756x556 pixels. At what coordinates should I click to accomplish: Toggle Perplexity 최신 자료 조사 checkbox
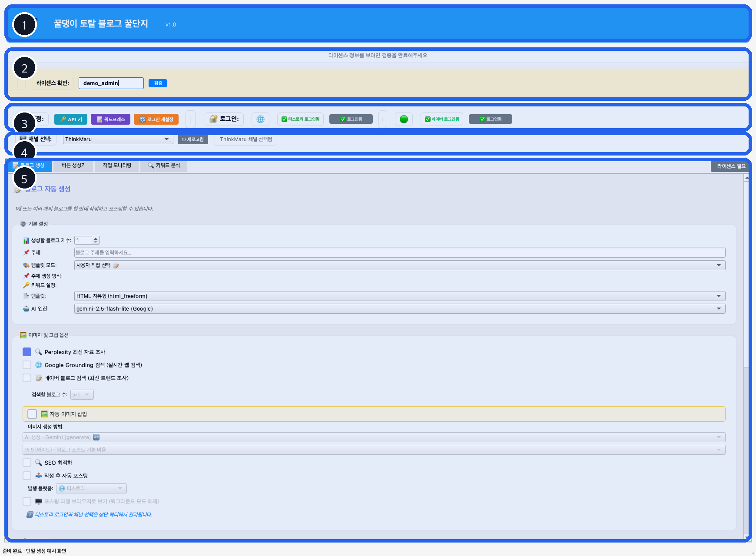tap(27, 352)
